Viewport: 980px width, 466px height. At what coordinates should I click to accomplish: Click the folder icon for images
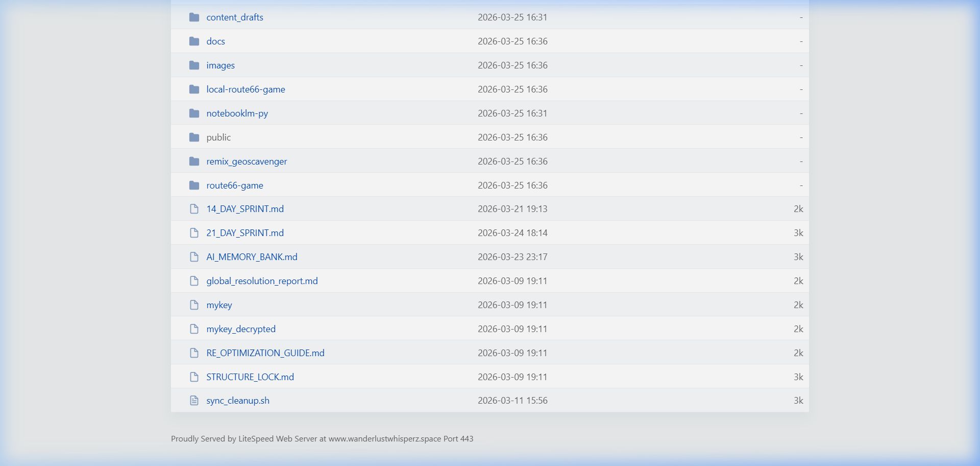(x=194, y=65)
